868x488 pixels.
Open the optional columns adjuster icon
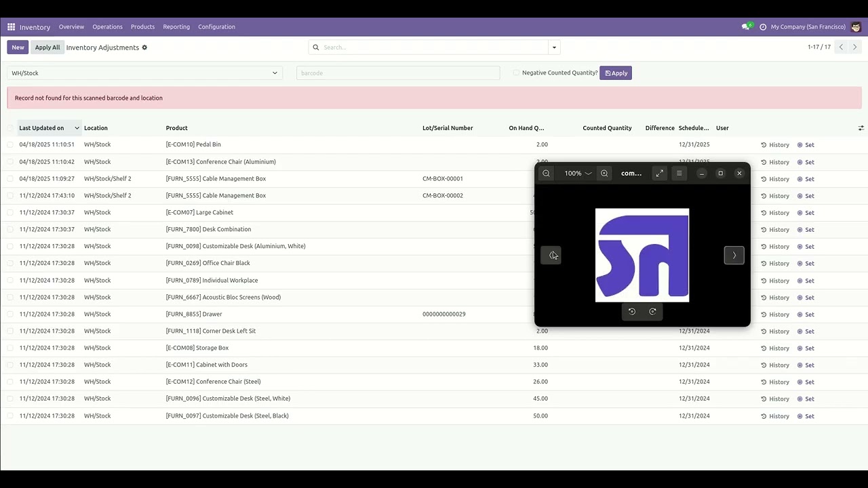click(861, 128)
